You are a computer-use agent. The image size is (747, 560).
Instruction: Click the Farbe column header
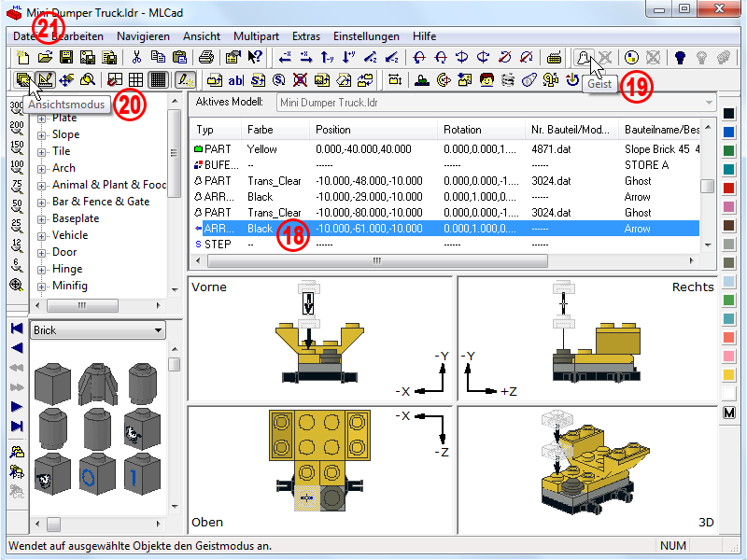pyautogui.click(x=275, y=130)
